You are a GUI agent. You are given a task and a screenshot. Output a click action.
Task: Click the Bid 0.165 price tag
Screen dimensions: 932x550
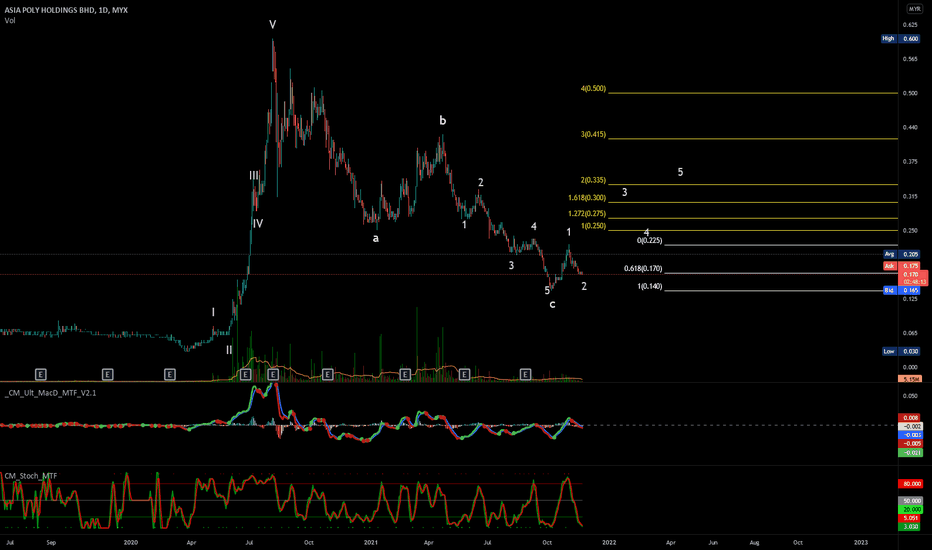click(902, 290)
